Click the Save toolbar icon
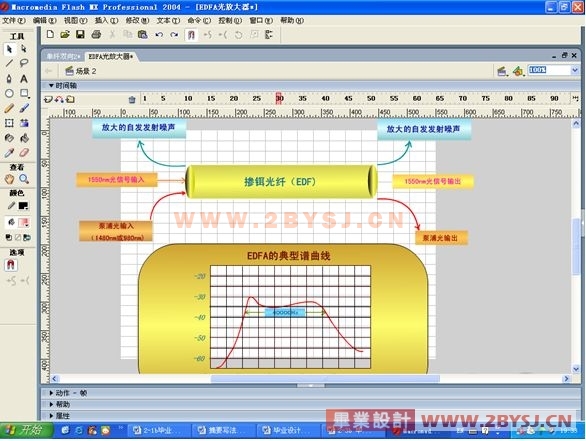This screenshot has height=441, width=586. click(80, 34)
